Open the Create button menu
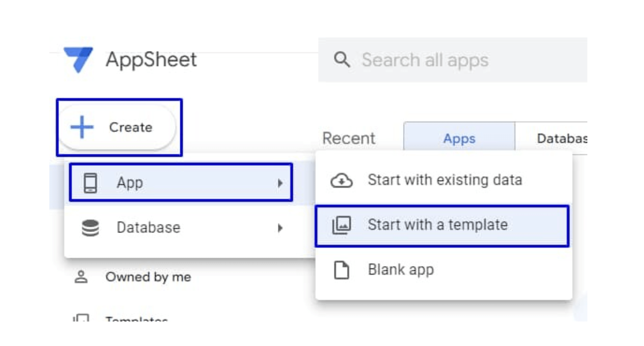Image resolution: width=644 pixels, height=346 pixels. (x=118, y=127)
